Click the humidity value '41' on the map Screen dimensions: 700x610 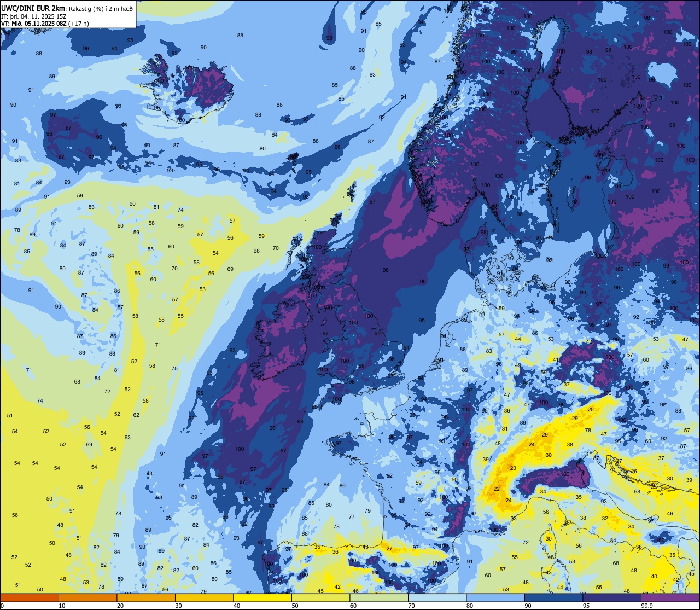555,360
